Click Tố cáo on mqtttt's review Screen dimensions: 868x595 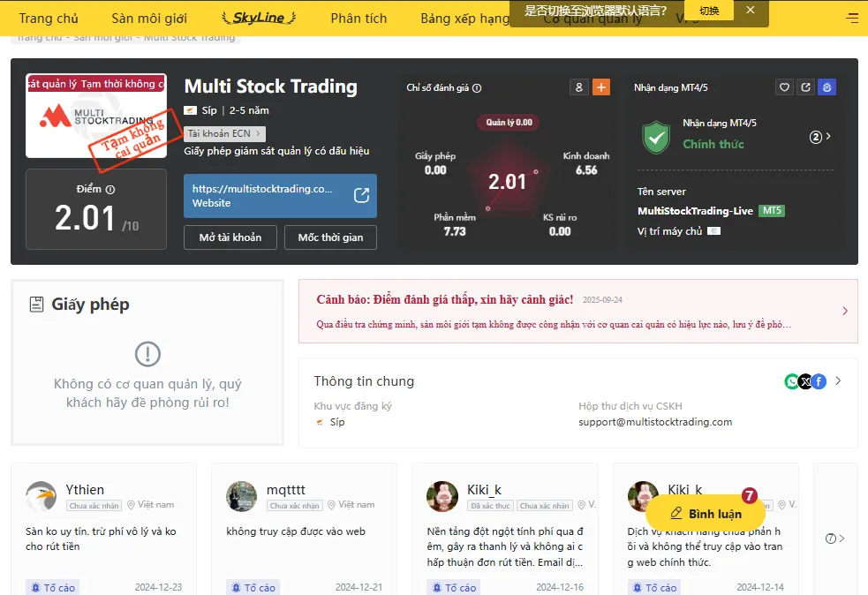(x=253, y=587)
